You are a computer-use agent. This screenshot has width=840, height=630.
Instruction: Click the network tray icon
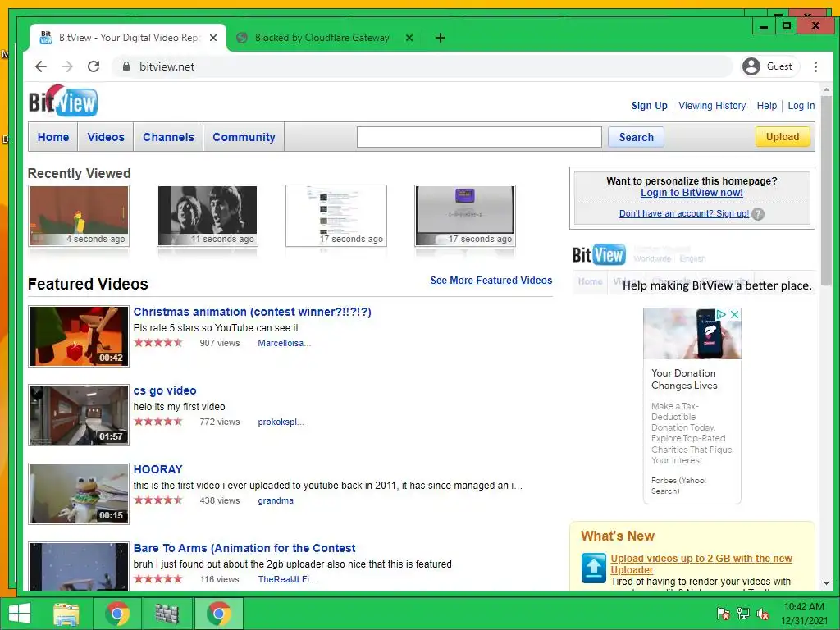pos(743,614)
